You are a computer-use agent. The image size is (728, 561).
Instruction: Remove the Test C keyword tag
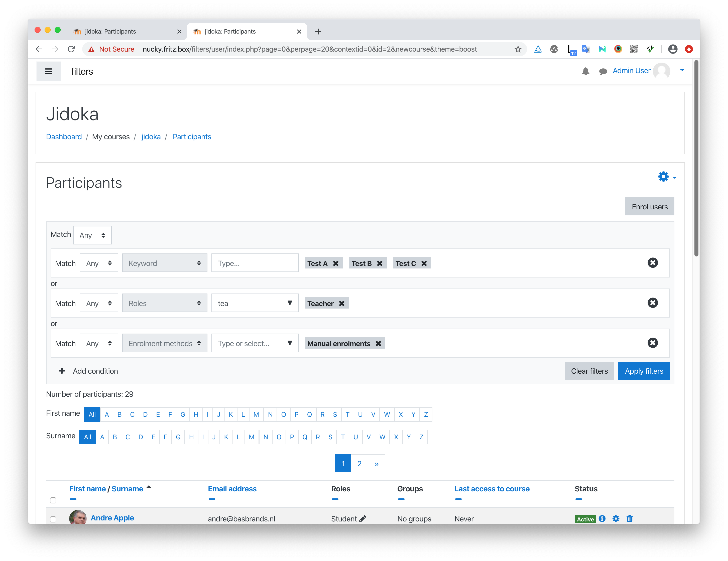point(424,263)
